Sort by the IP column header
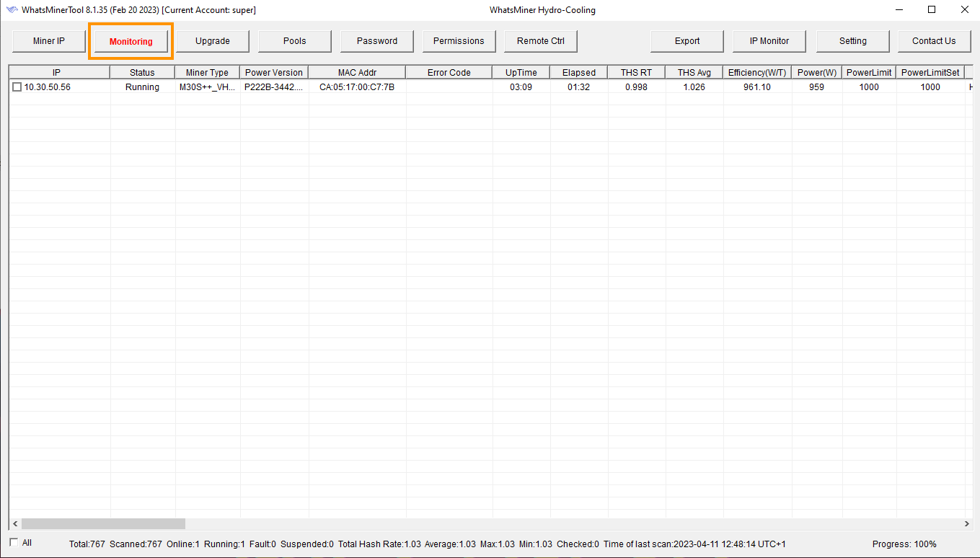The width and height of the screenshot is (980, 558). 59,72
